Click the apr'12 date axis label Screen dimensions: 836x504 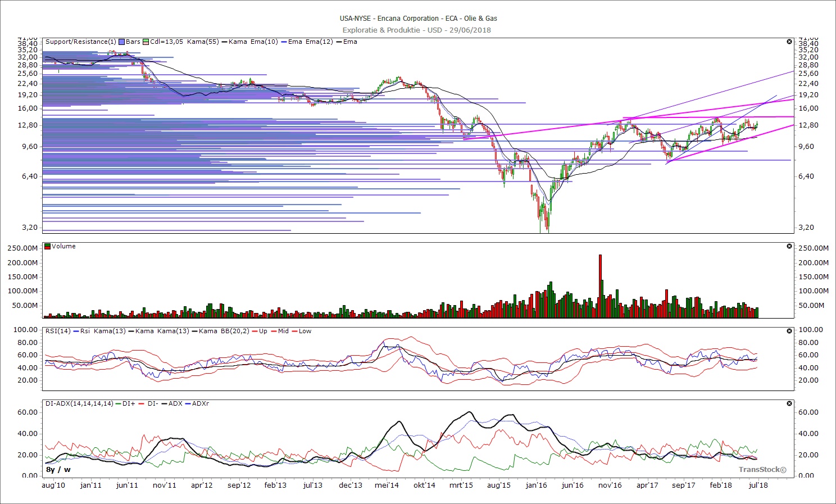pos(202,485)
